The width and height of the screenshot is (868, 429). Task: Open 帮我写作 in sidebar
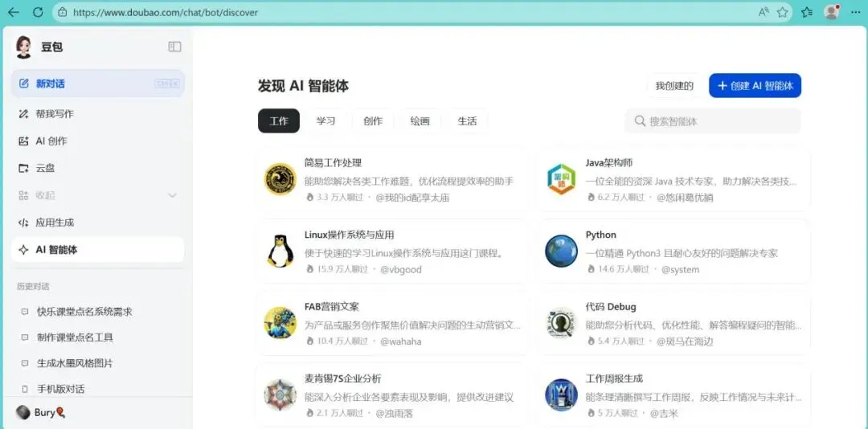point(97,114)
